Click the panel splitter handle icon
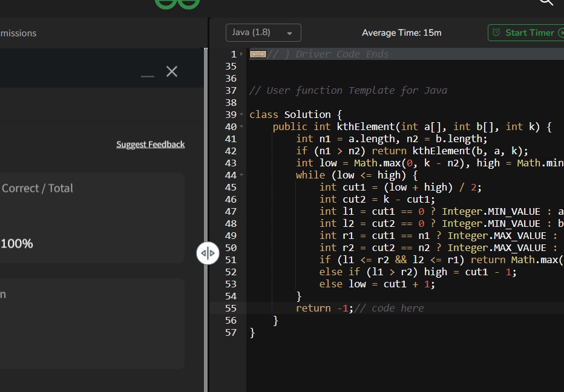The width and height of the screenshot is (564, 392). pyautogui.click(x=208, y=253)
